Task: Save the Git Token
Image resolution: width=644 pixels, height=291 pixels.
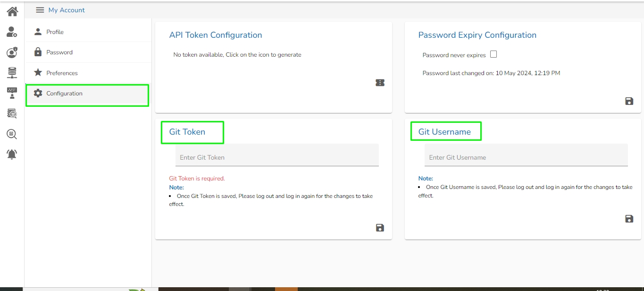Action: point(380,228)
